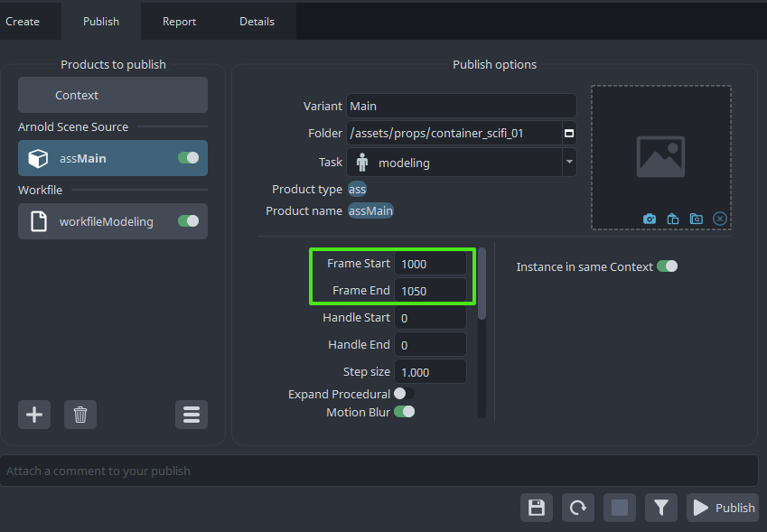Clear the thumbnail
Image resolution: width=767 pixels, height=532 pixels.
point(719,219)
